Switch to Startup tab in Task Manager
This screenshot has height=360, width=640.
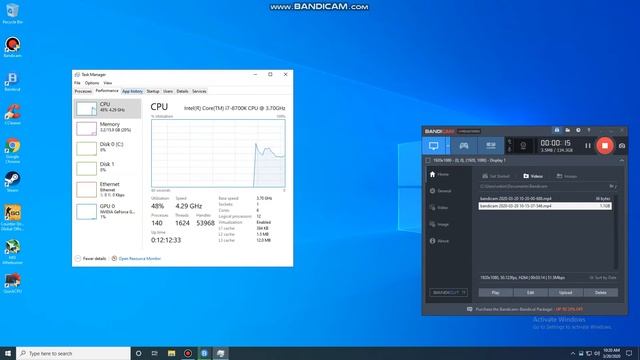pyautogui.click(x=153, y=91)
